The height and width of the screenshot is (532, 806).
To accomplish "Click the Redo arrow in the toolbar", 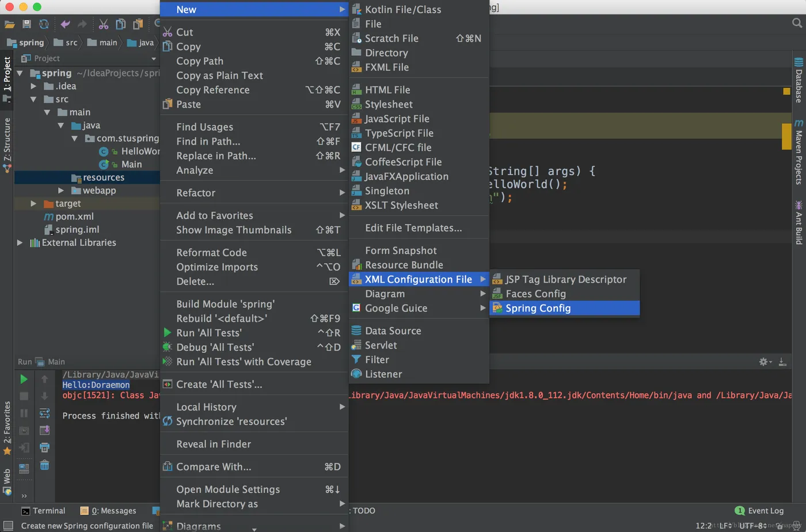I will (82, 24).
